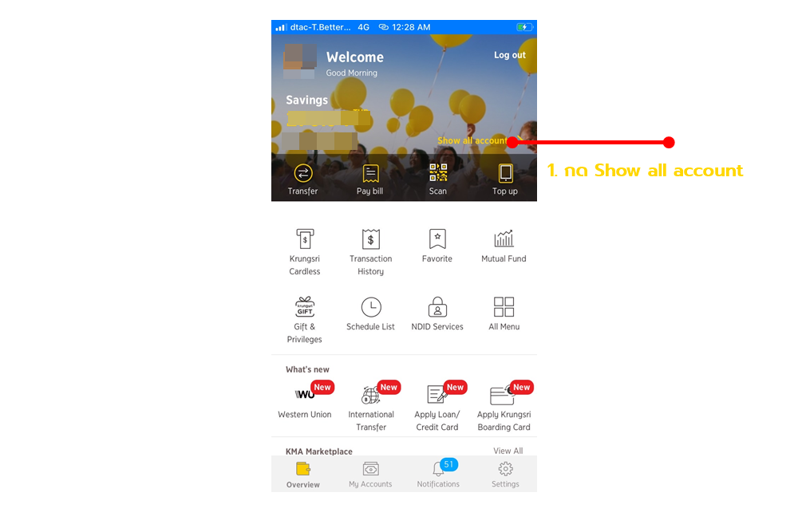Switch to the My Accounts tab
Viewport: 798px width, 532px height.
tap(370, 475)
